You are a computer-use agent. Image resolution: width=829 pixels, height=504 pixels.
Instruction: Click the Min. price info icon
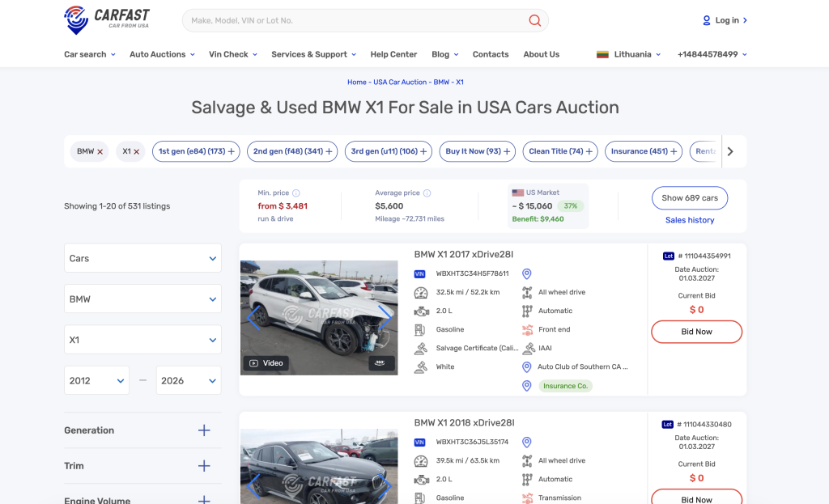(x=296, y=193)
